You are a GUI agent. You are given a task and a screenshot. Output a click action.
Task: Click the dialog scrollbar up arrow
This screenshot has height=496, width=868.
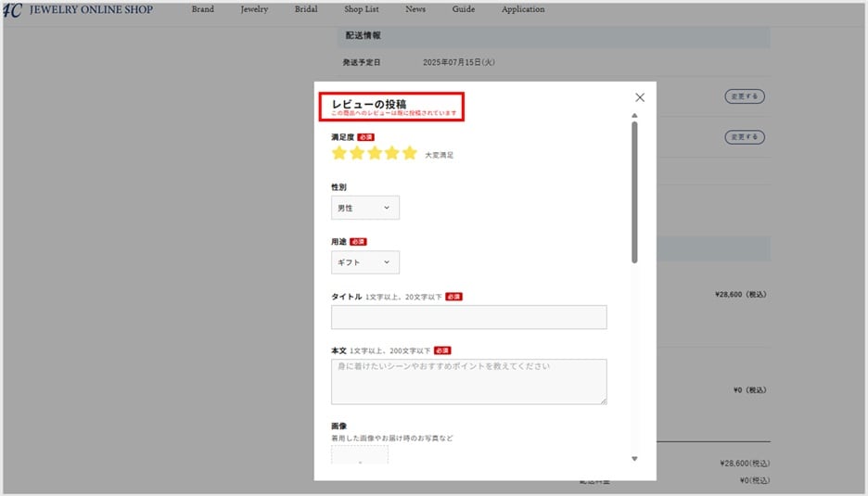point(634,116)
